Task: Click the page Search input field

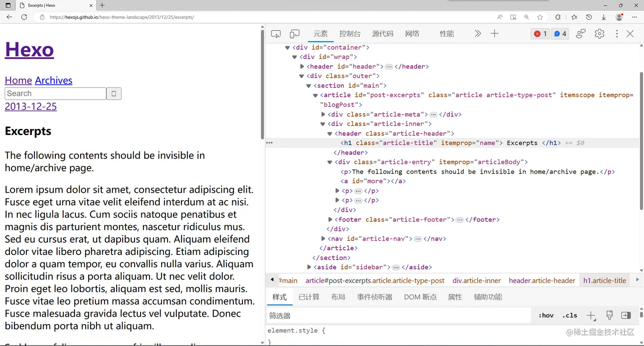Action: (x=55, y=94)
